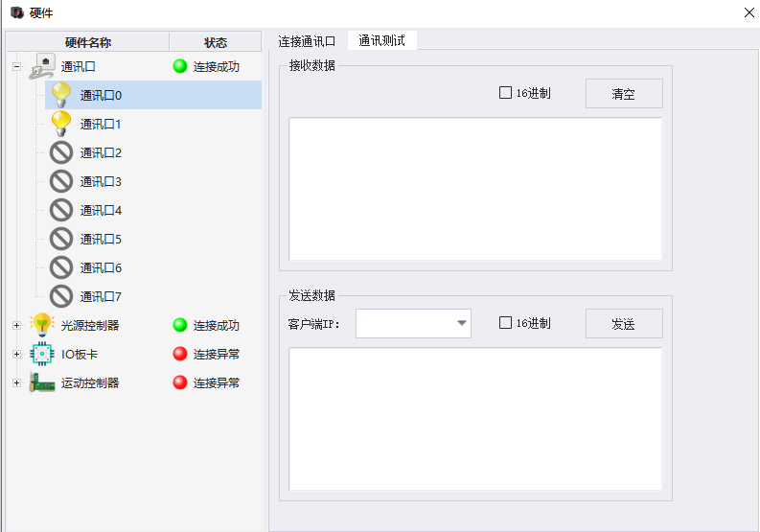Open the 客户端IP dropdown list
Image resolution: width=760 pixels, height=532 pixels.
pyautogui.click(x=462, y=323)
